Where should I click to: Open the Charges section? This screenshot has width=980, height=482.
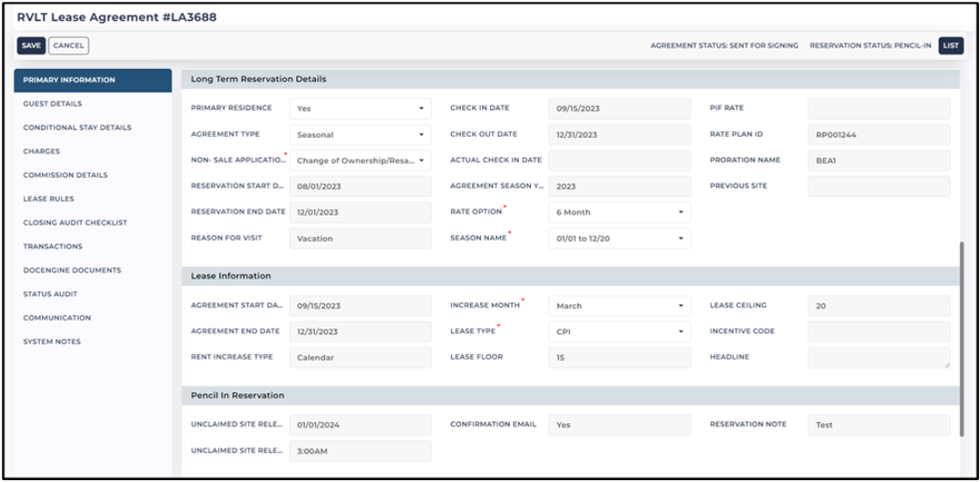(42, 151)
